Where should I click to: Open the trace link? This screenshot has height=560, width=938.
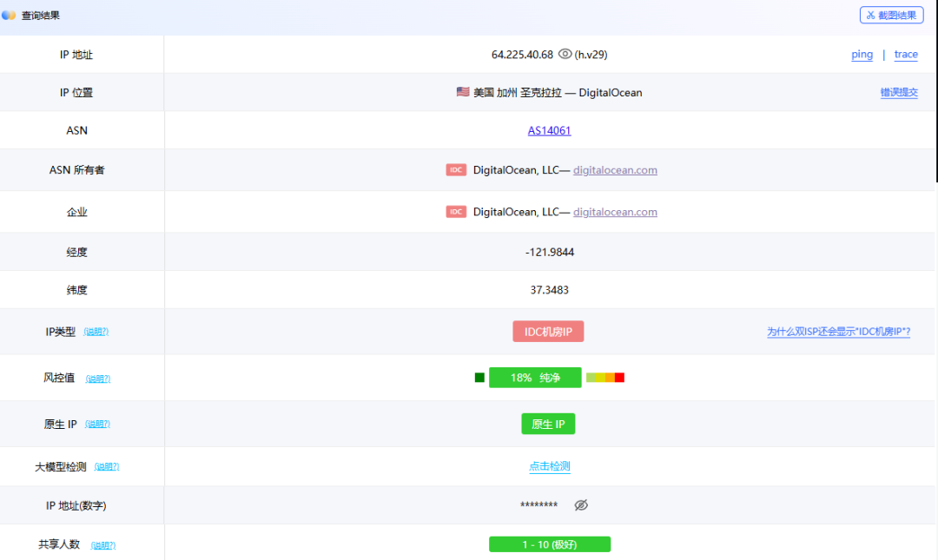click(x=906, y=55)
